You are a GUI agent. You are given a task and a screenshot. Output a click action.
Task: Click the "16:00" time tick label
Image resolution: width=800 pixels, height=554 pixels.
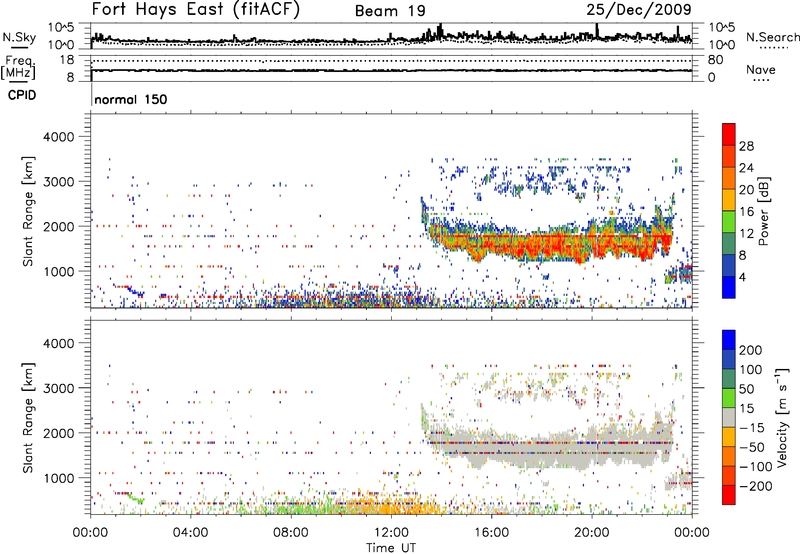click(491, 533)
